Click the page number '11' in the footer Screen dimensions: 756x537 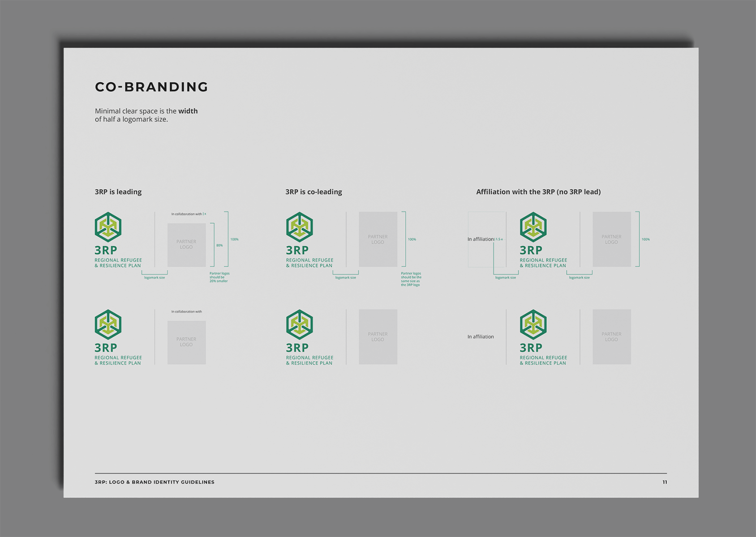[x=665, y=482]
